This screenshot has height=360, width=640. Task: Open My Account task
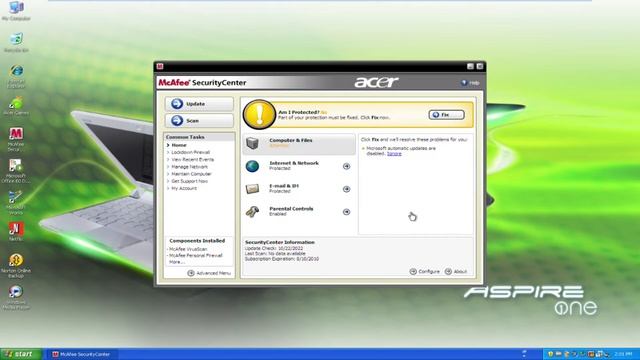point(184,189)
